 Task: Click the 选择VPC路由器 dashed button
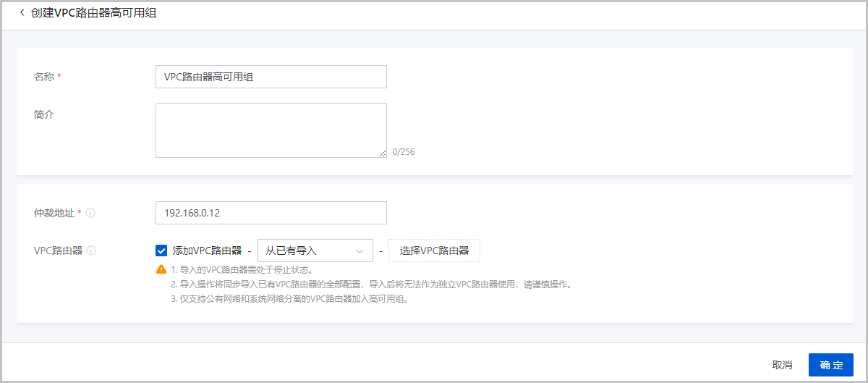click(434, 251)
